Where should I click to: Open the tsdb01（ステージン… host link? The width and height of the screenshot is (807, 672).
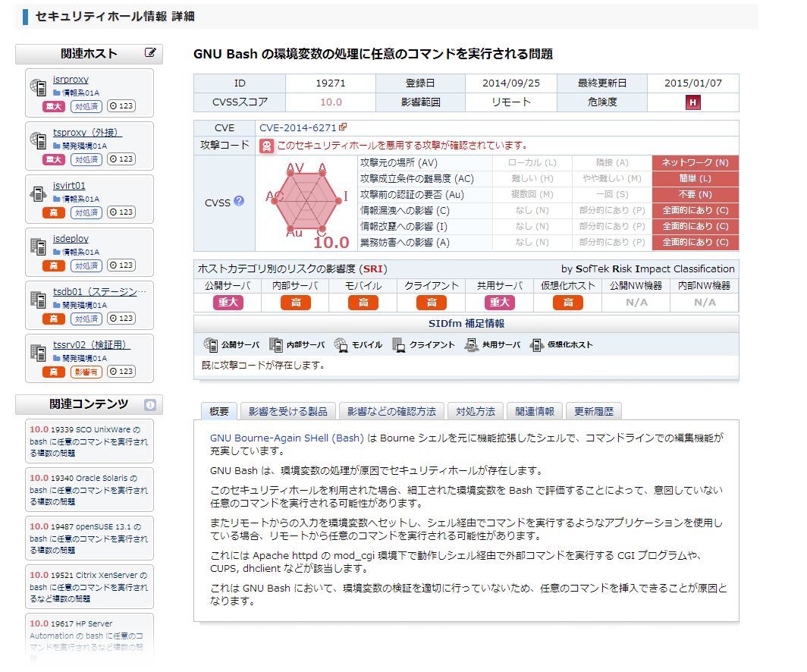(99, 291)
